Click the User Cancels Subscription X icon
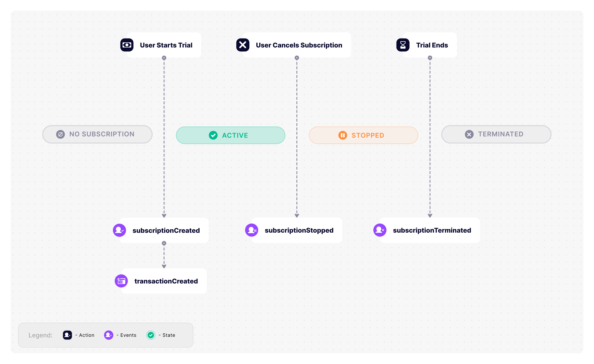The height and width of the screenshot is (364, 594). coord(243,45)
